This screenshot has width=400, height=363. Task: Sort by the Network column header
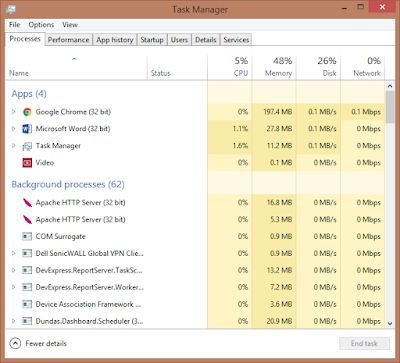[363, 68]
